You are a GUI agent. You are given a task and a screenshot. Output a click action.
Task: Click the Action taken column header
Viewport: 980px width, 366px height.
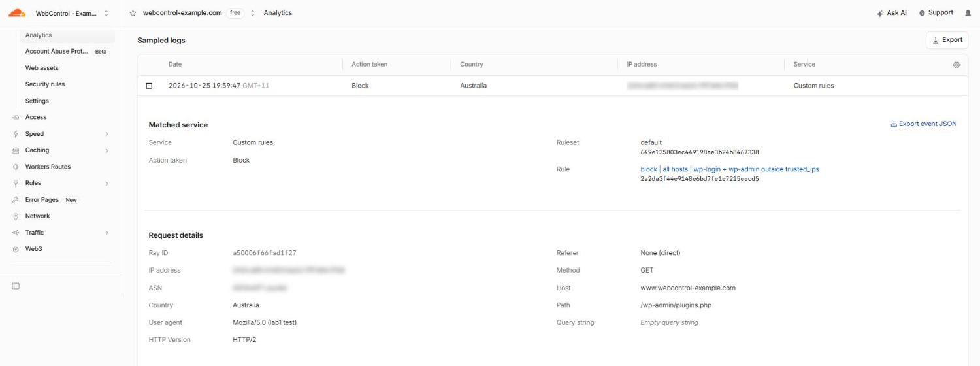click(370, 65)
